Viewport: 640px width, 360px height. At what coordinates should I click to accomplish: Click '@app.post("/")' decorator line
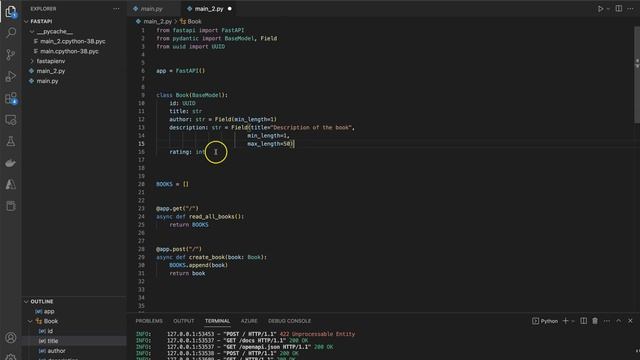point(179,249)
